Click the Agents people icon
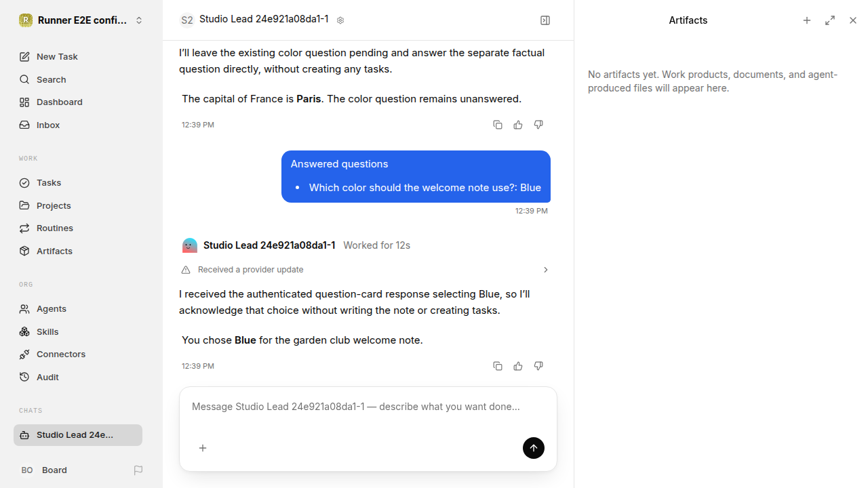Screen dimensions: 868x488 tap(24, 308)
